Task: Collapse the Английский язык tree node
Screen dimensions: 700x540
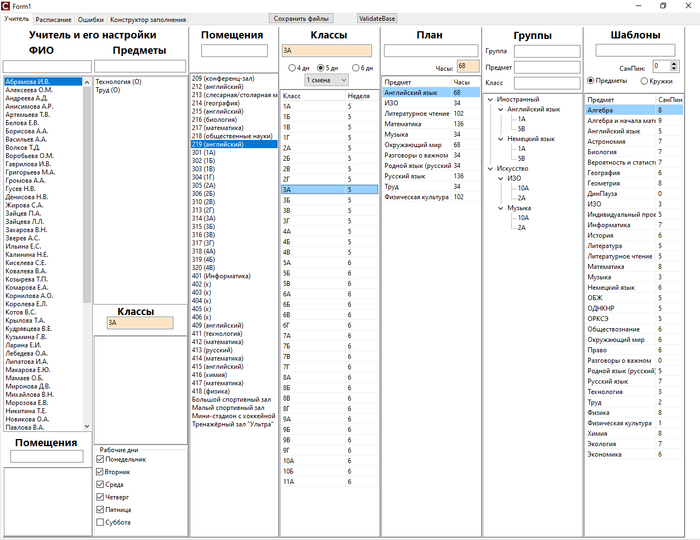Action: click(x=500, y=109)
